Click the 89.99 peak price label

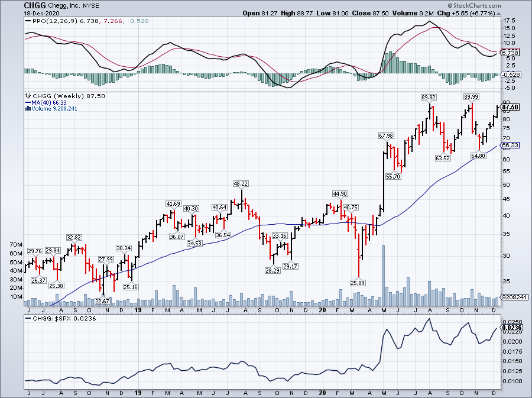(x=471, y=97)
